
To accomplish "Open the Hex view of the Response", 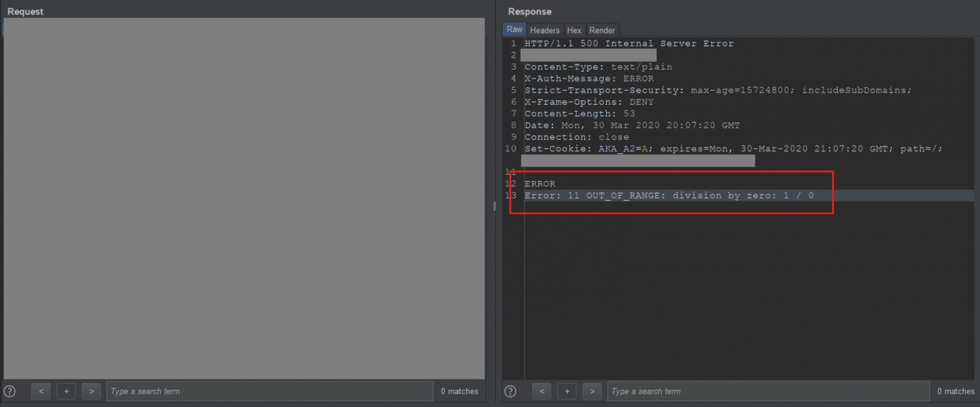I will click(574, 30).
